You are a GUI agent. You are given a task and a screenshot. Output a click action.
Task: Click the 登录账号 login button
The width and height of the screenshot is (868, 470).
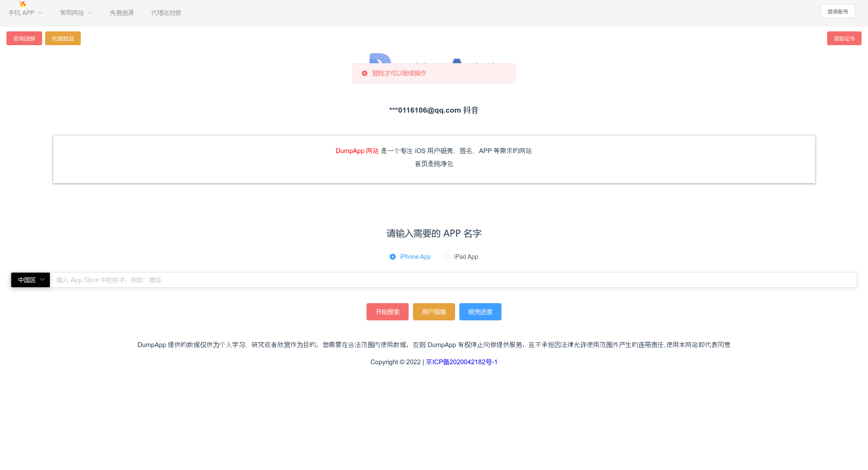click(837, 12)
